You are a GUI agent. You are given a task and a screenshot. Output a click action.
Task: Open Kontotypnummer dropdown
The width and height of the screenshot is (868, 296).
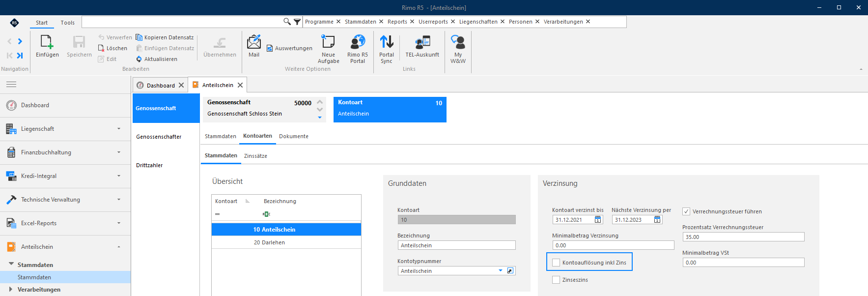501,271
